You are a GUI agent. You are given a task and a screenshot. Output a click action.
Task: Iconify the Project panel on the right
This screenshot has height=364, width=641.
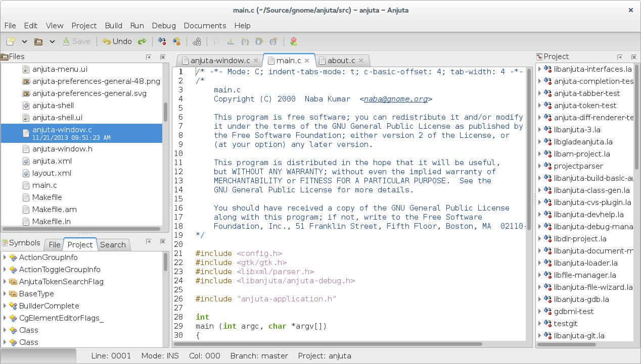[620, 57]
